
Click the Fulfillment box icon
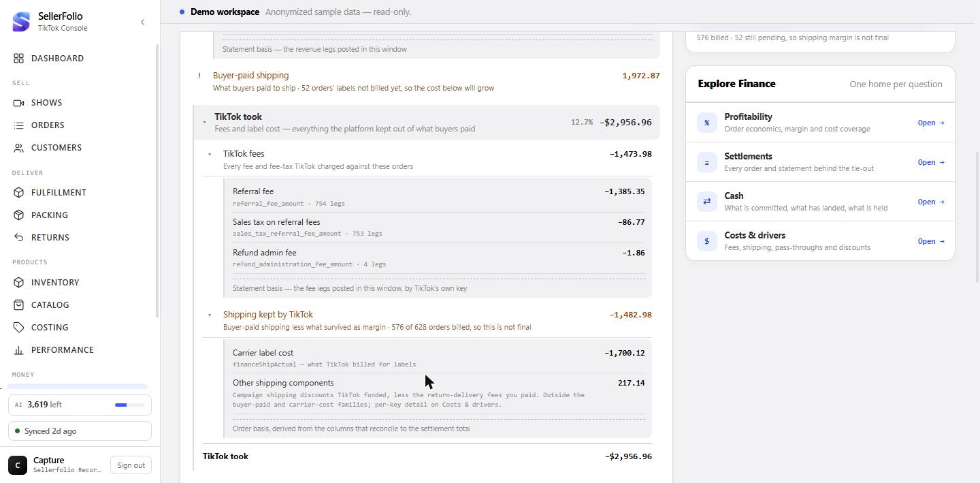(x=19, y=193)
